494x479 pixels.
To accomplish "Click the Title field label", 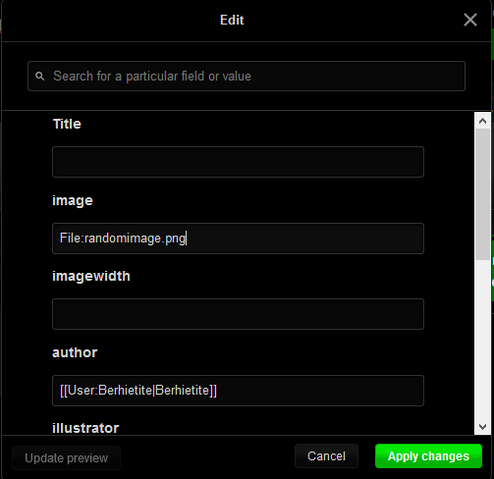I will click(67, 124).
